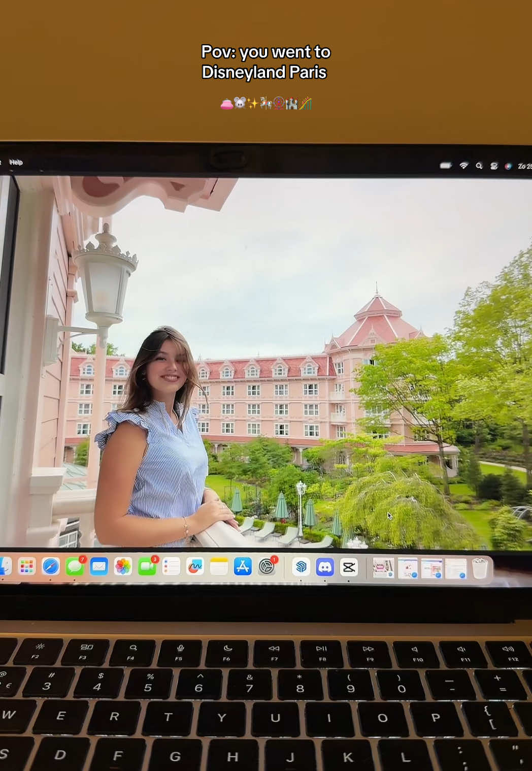The height and width of the screenshot is (771, 532).
Task: Launch the Photos app
Action: (122, 568)
